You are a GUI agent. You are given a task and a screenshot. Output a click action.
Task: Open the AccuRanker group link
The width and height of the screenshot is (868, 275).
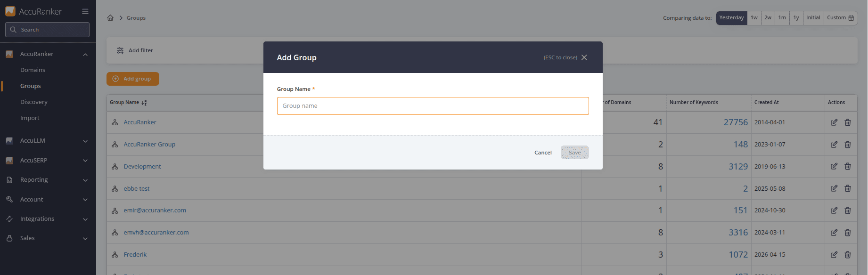click(140, 122)
